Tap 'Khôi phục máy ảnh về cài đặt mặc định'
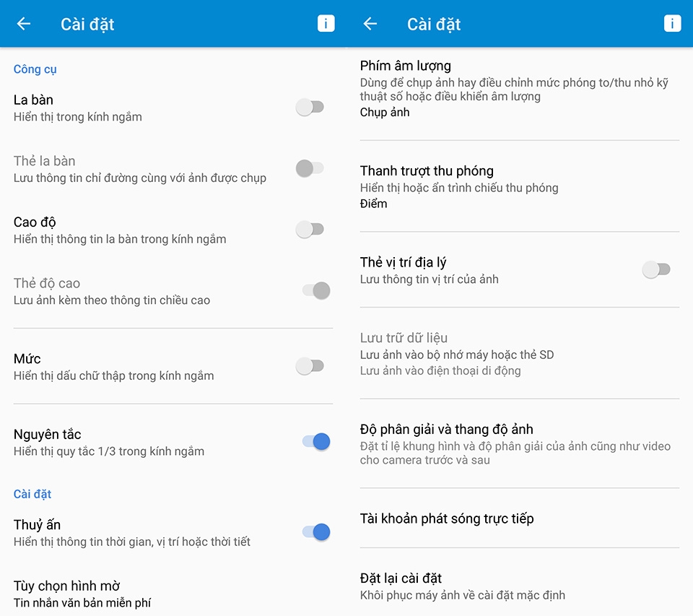Viewport: 693px width, 616px height. [462, 595]
